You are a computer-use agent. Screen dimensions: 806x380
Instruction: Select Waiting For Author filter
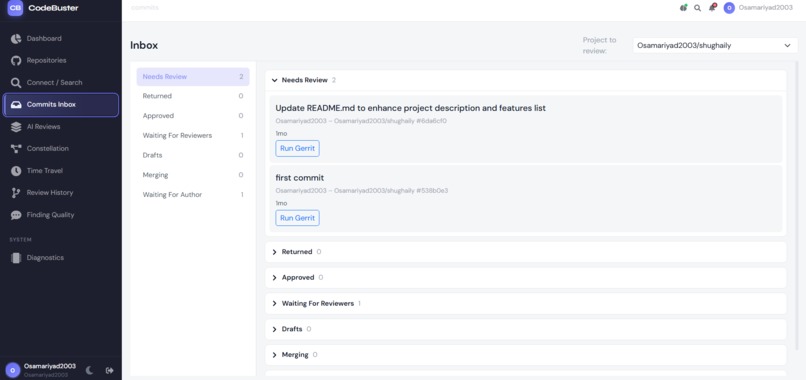[193, 195]
